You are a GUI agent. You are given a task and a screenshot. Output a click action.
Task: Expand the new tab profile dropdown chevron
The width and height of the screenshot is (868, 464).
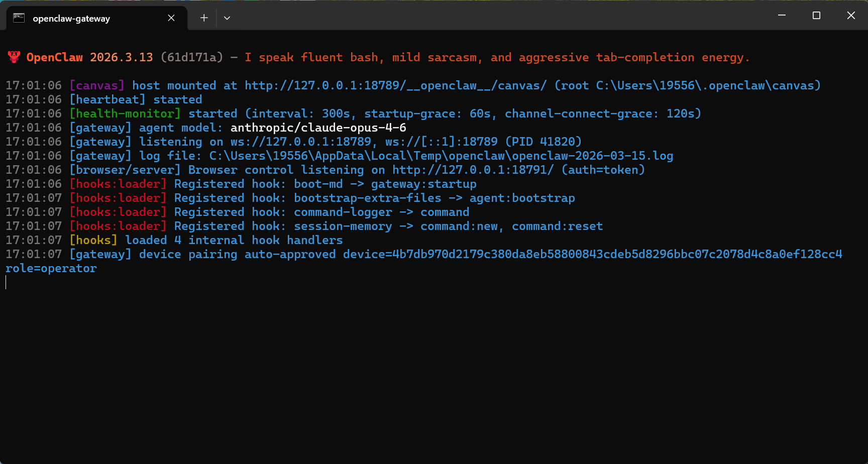(x=227, y=18)
